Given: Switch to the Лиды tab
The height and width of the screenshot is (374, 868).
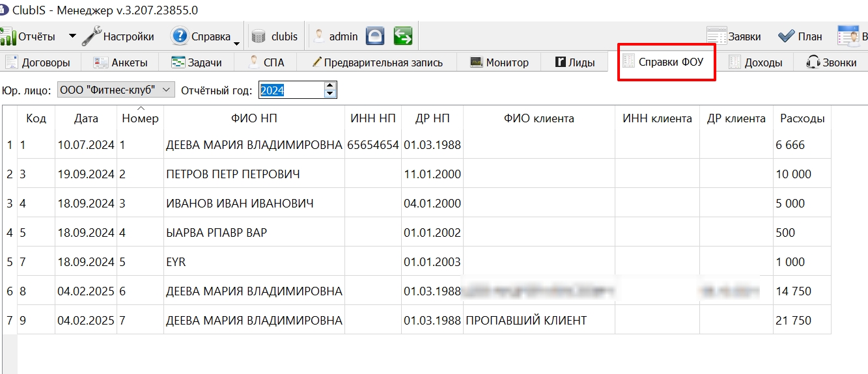Looking at the screenshot, I should (575, 62).
